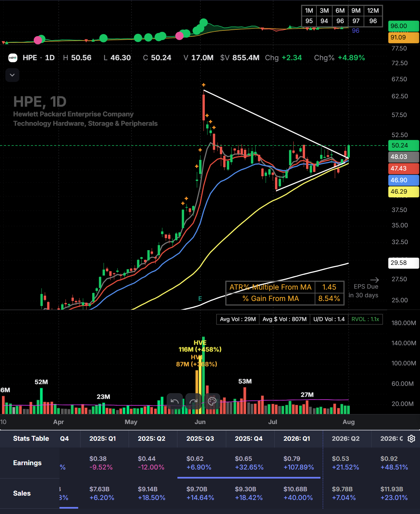Click the blue 96 RS rating
This screenshot has width=420, height=514.
click(356, 31)
